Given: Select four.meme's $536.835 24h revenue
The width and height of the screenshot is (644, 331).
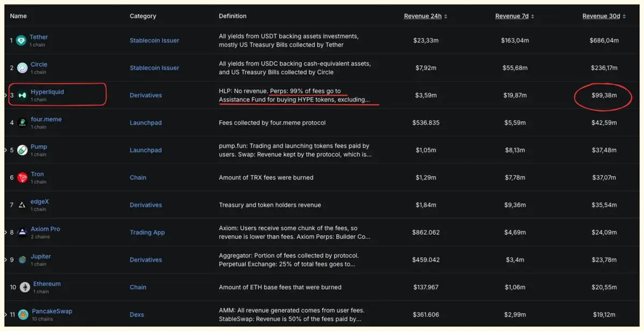Looking at the screenshot, I should click(425, 123).
